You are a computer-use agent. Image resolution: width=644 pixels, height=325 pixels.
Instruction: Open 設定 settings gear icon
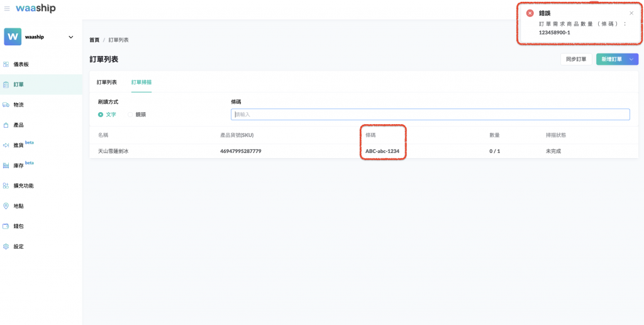point(6,246)
